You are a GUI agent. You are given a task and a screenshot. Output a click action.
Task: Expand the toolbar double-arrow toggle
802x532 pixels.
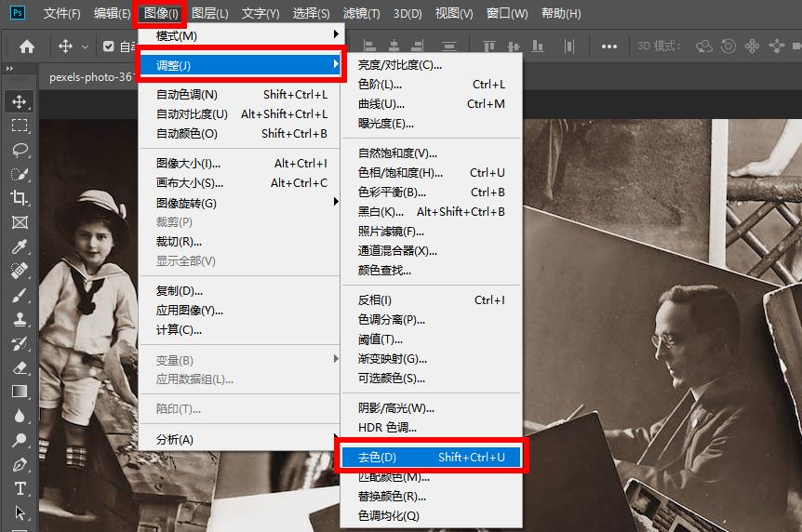pyautogui.click(x=9, y=68)
